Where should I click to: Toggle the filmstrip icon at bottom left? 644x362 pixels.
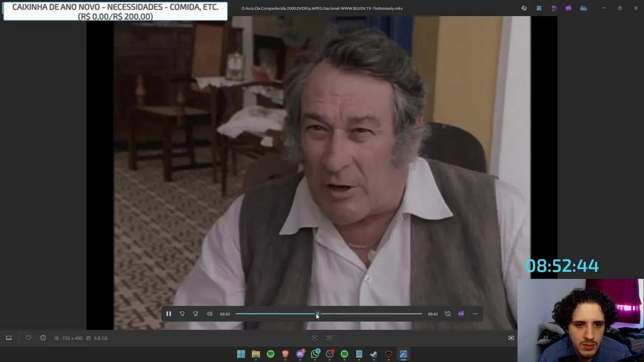[x=9, y=338]
